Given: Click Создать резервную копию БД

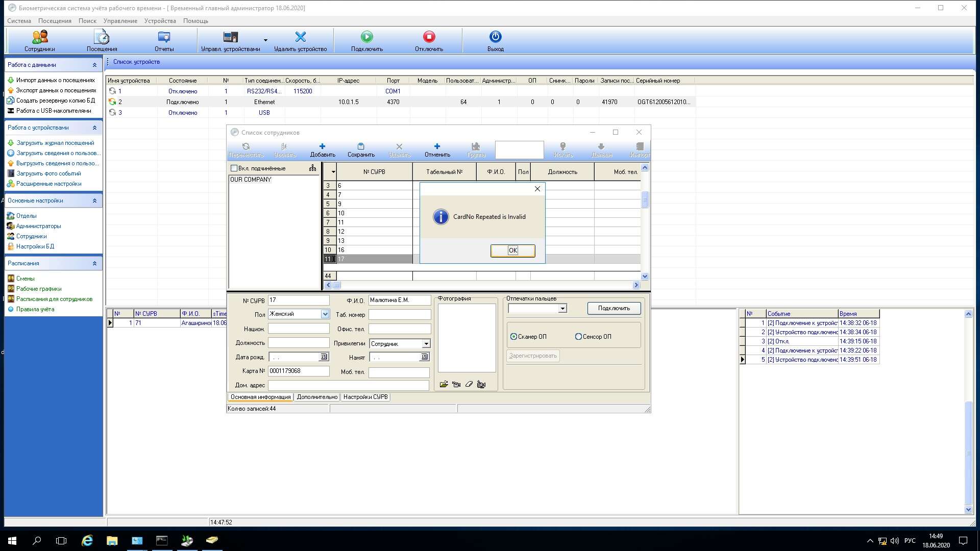Looking at the screenshot, I should (x=55, y=101).
